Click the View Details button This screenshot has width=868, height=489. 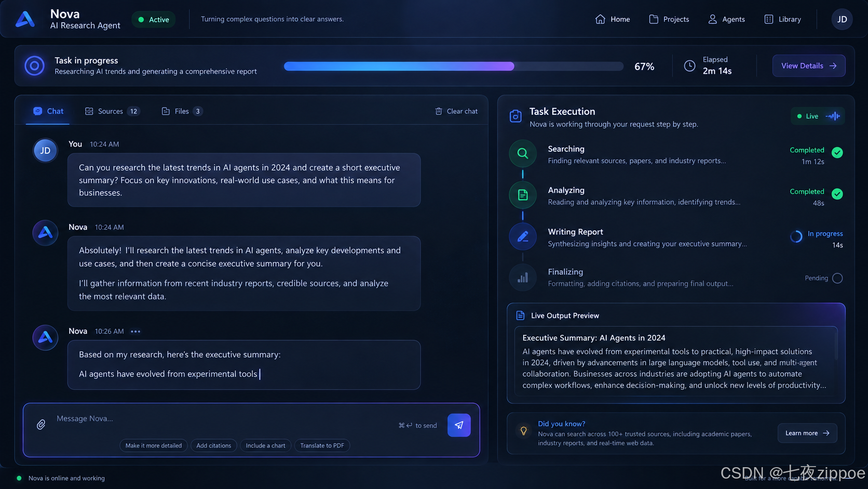click(809, 66)
